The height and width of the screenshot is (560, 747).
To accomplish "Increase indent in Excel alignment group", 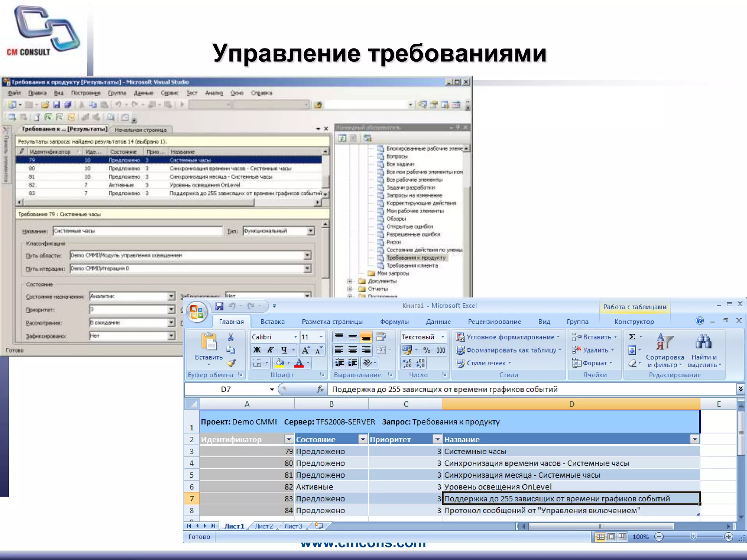I will tap(353, 363).
